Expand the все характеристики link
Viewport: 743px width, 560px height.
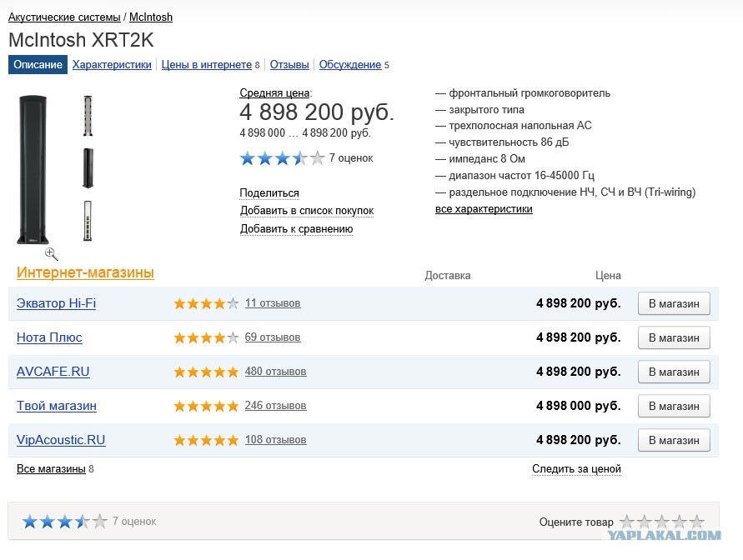(x=484, y=209)
